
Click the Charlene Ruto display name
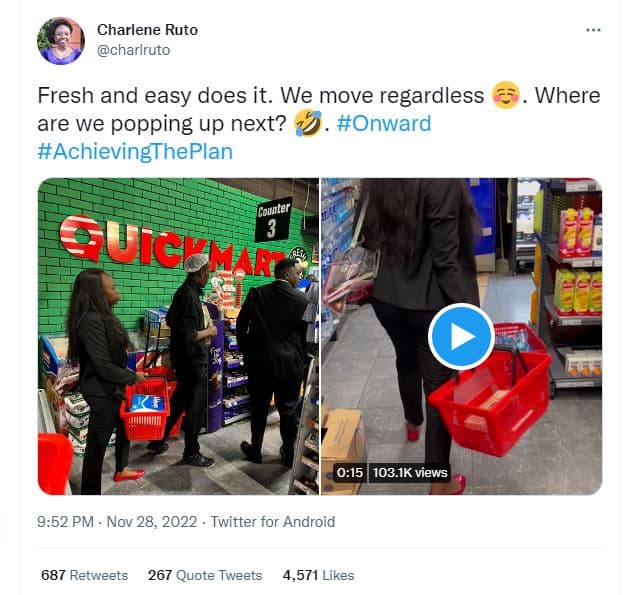click(x=147, y=30)
